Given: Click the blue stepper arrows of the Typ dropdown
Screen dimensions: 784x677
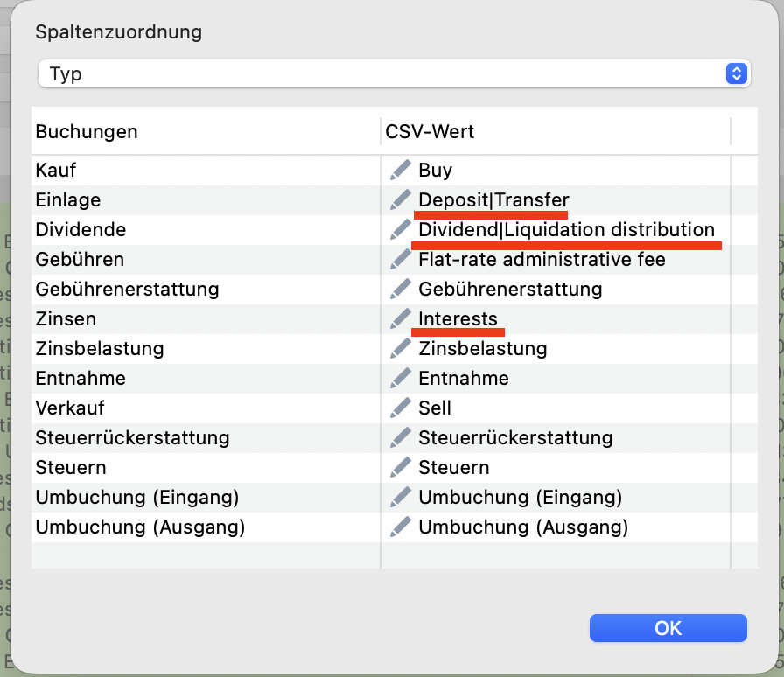Looking at the screenshot, I should pyautogui.click(x=736, y=74).
